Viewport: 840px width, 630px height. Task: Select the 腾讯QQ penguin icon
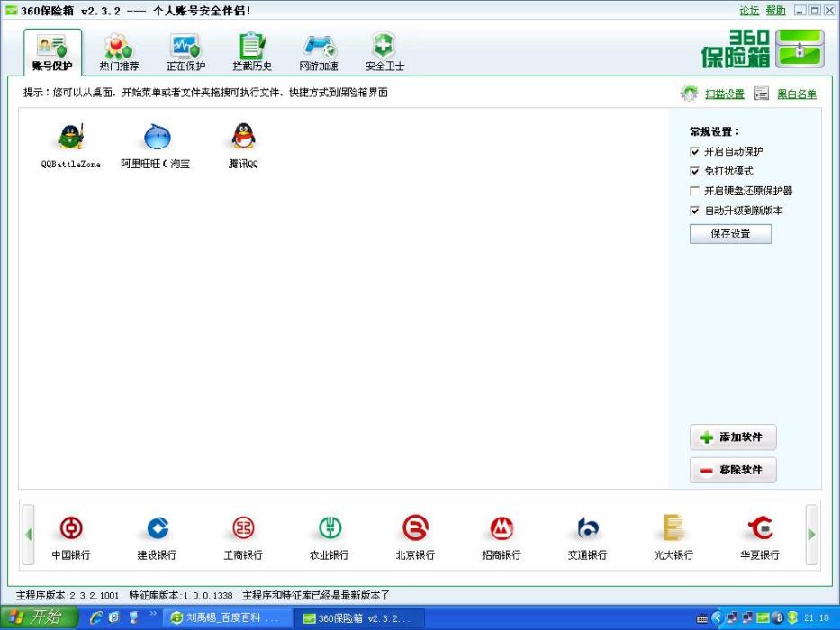click(243, 137)
